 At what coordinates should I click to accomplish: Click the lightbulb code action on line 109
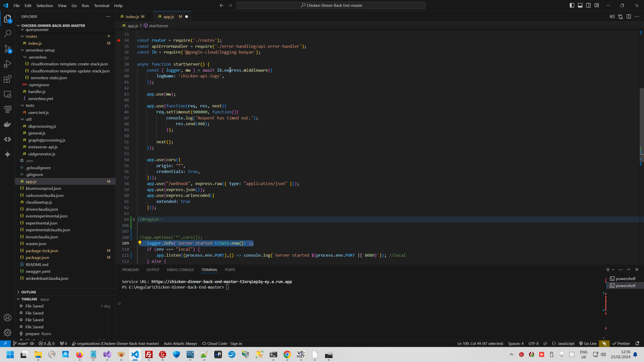(140, 243)
